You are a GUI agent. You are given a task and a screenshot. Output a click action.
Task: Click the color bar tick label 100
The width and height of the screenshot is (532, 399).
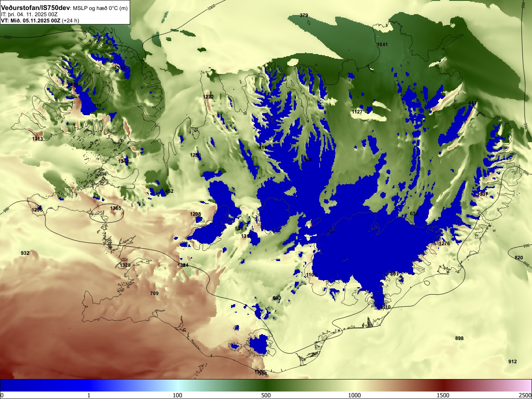pyautogui.click(x=177, y=395)
